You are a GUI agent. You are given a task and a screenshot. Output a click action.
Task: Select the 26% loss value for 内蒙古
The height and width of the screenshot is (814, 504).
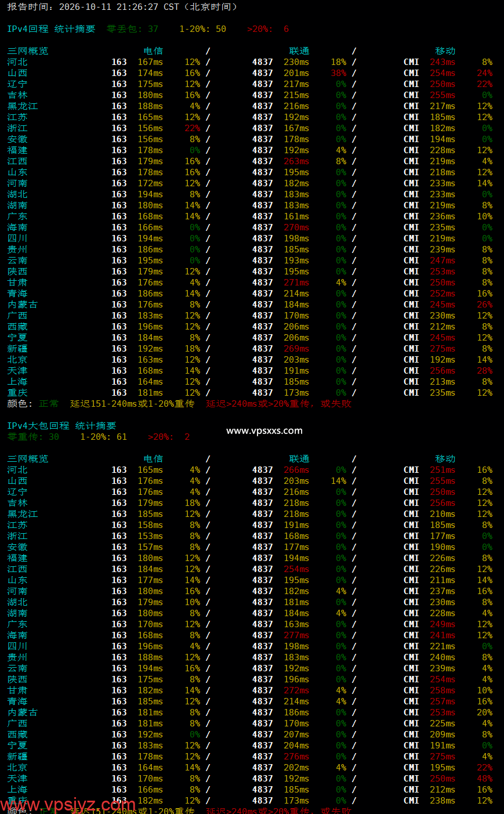pyautogui.click(x=485, y=305)
